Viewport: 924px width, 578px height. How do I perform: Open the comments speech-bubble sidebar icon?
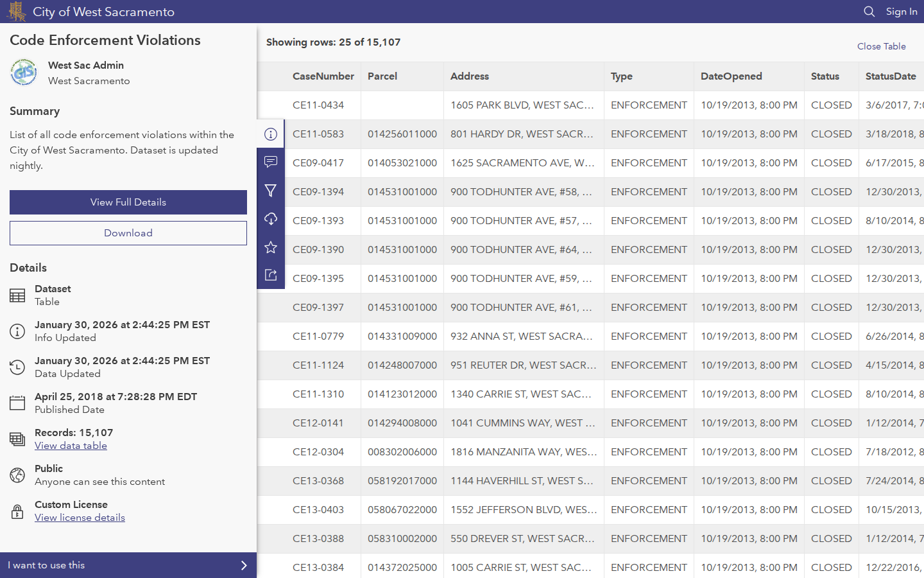point(271,162)
